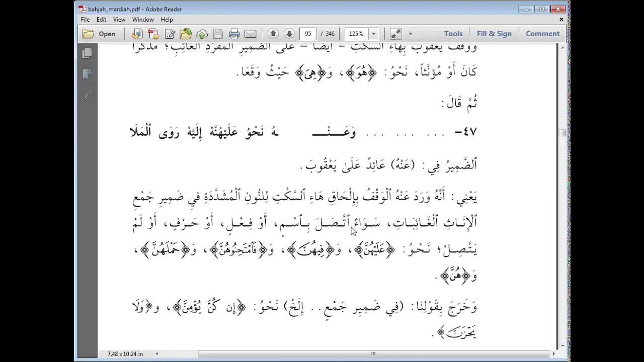Close the document with menu bar X

point(561,20)
